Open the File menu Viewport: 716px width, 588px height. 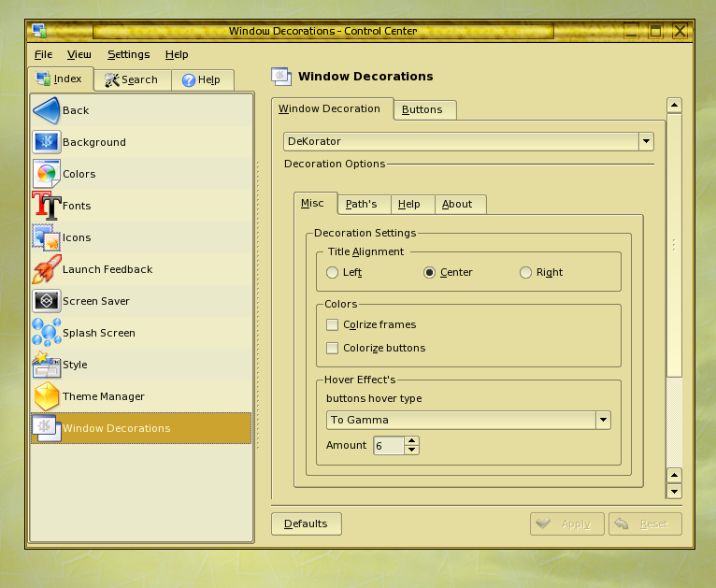(x=43, y=55)
